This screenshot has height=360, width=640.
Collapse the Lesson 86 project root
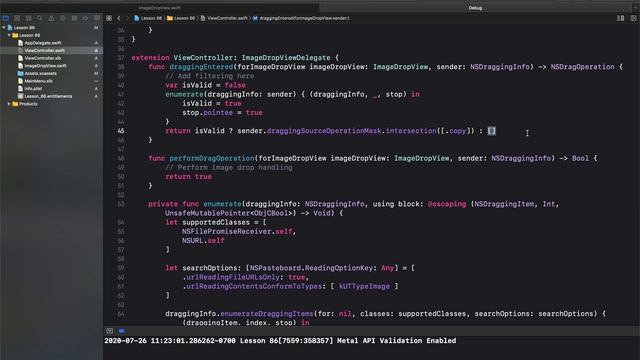4,28
